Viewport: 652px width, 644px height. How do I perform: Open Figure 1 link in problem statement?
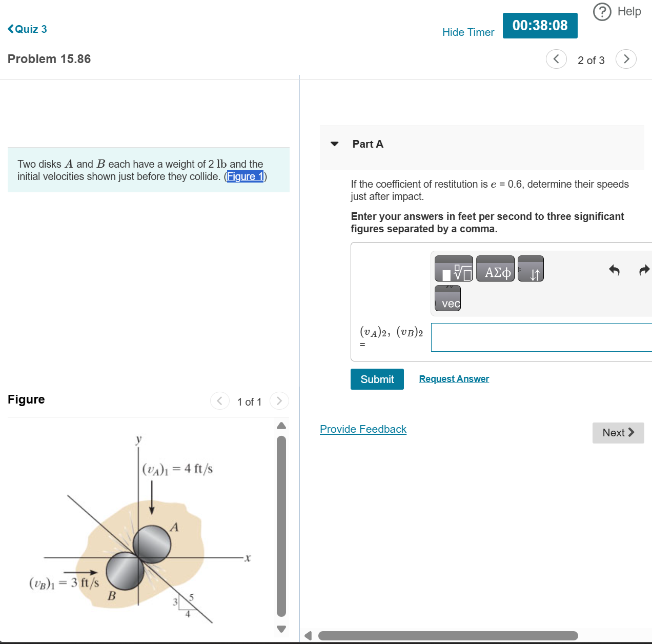246,176
